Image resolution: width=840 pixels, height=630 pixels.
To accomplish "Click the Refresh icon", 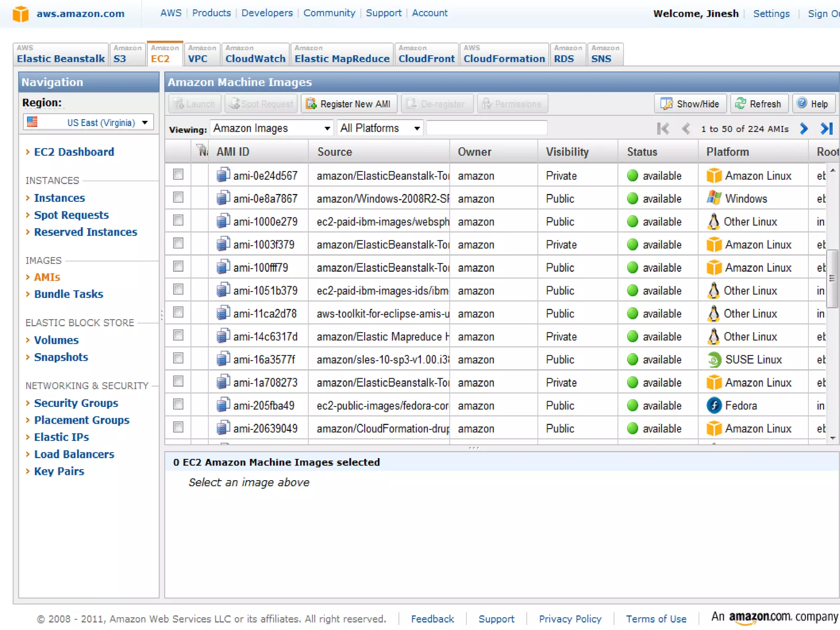I will coord(740,103).
